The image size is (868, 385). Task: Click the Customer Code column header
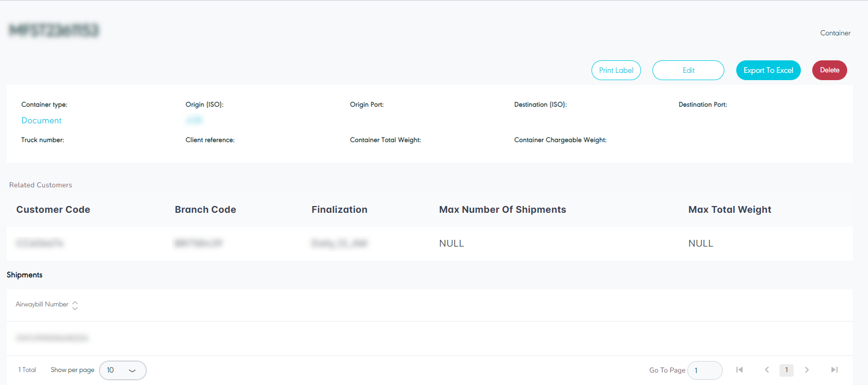pos(53,210)
